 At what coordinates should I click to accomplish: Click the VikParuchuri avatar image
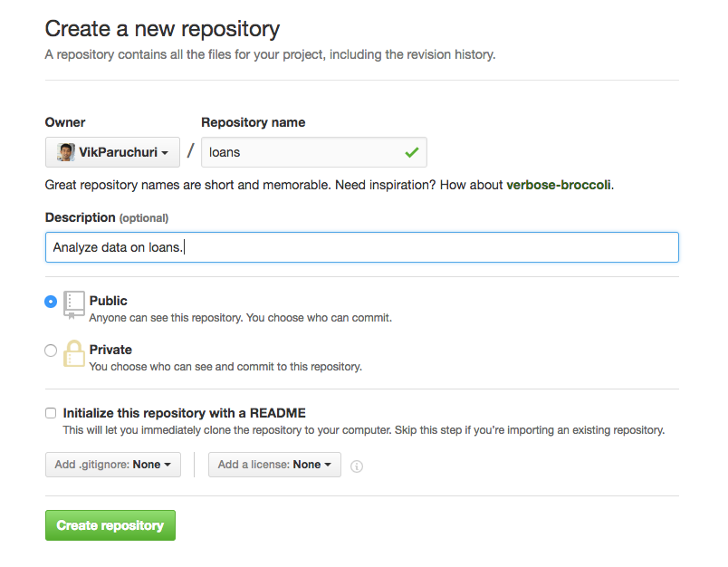pos(66,152)
